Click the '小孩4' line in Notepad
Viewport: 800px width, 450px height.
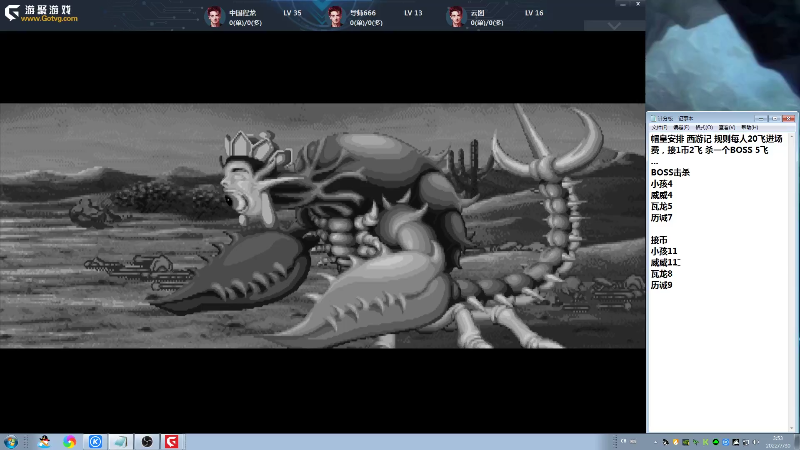click(x=662, y=184)
